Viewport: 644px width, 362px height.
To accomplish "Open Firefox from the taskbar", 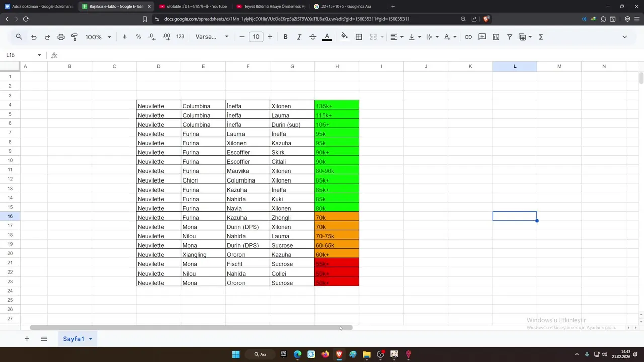I will coord(325,354).
